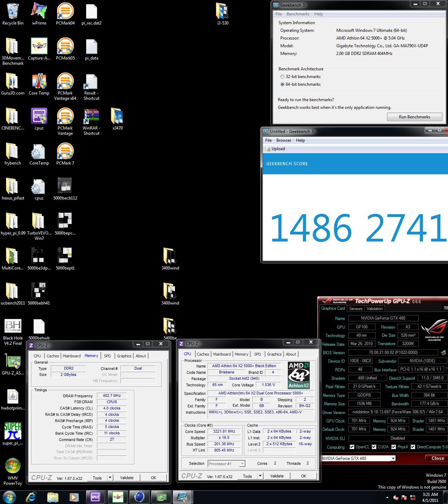This screenshot has width=448, height=504.
Task: Select the WMV PowerToy icon
Action: point(13,466)
